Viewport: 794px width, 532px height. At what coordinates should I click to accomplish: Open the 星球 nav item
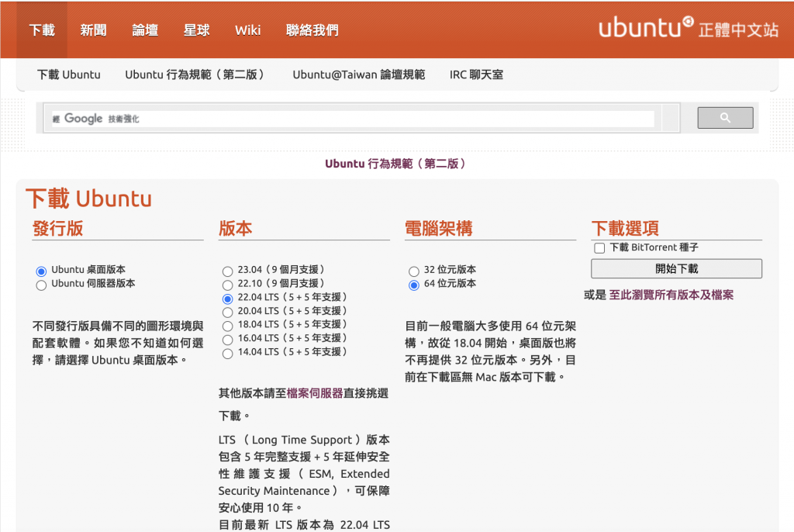196,30
